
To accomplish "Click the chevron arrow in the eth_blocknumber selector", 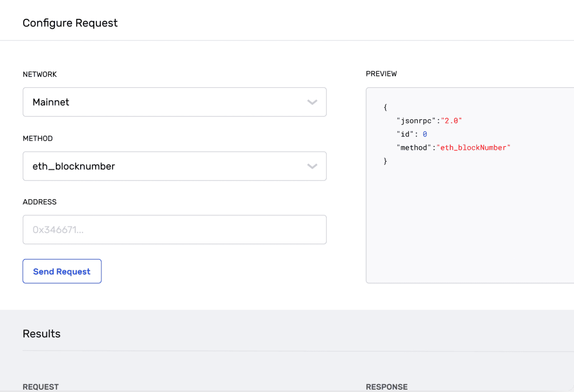I will [x=312, y=166].
